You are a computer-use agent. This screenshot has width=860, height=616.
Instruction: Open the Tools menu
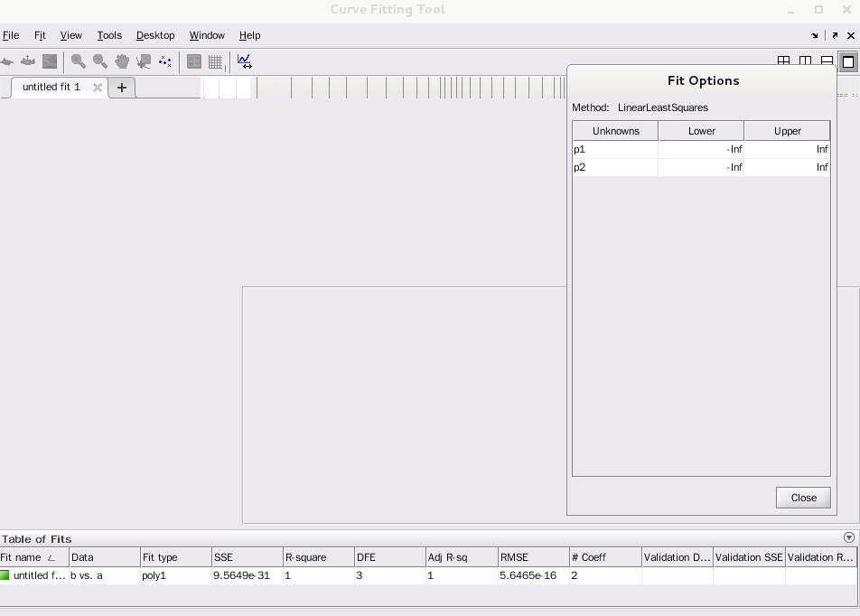(x=109, y=35)
